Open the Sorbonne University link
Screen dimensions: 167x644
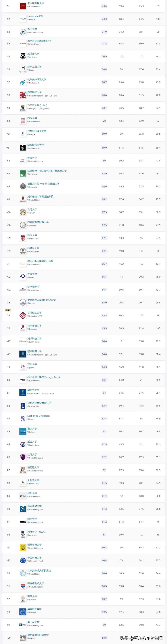[x=39, y=416]
